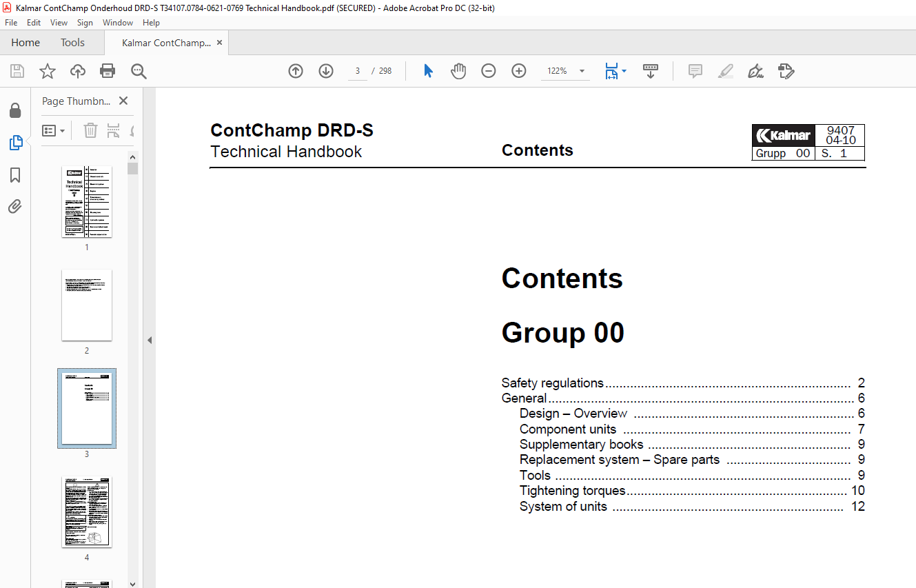Viewport: 916px width, 588px height.
Task: Select page 3 thumbnail
Action: click(x=87, y=408)
